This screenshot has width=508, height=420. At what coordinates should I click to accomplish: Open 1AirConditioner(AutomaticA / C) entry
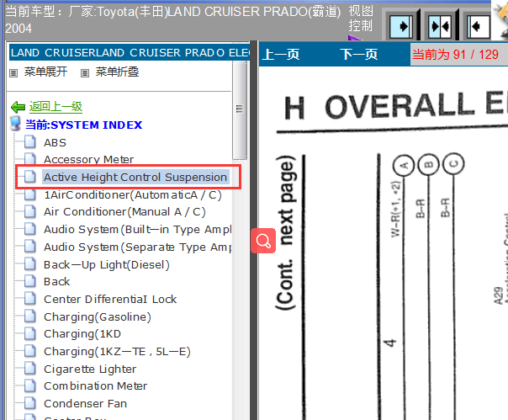(133, 195)
